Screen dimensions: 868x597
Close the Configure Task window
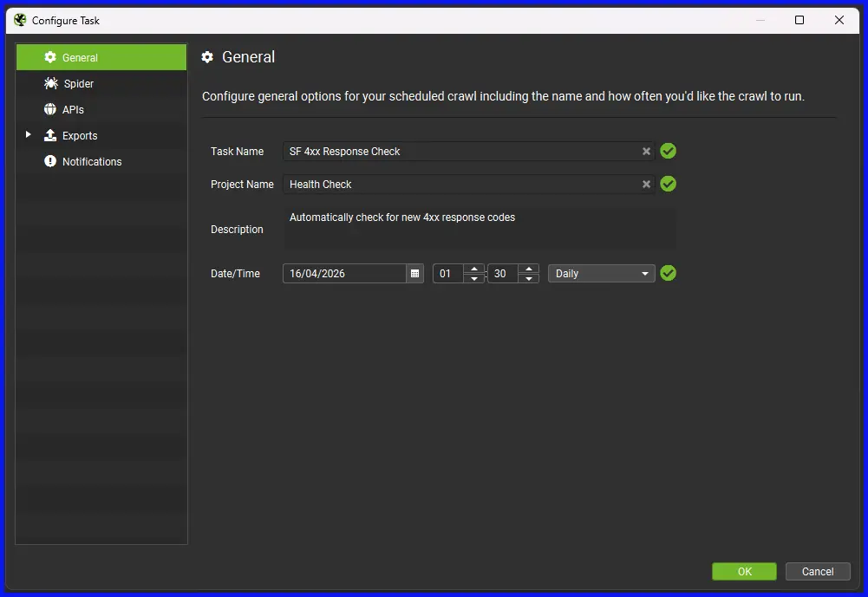pos(839,20)
